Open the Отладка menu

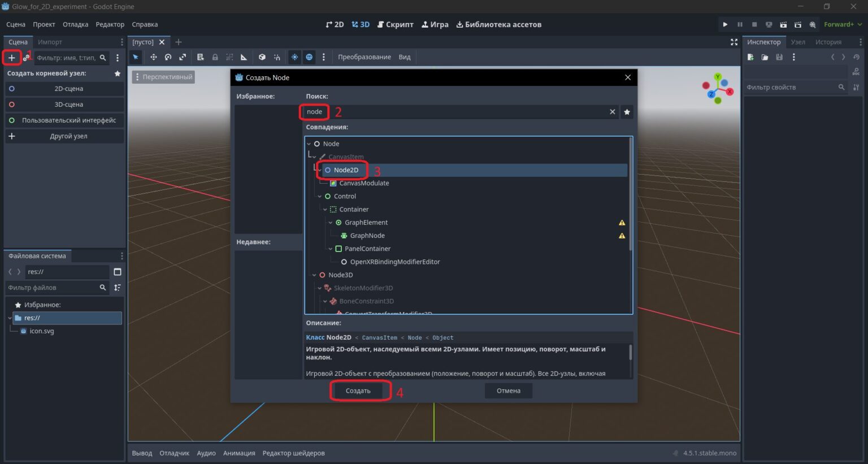click(75, 24)
